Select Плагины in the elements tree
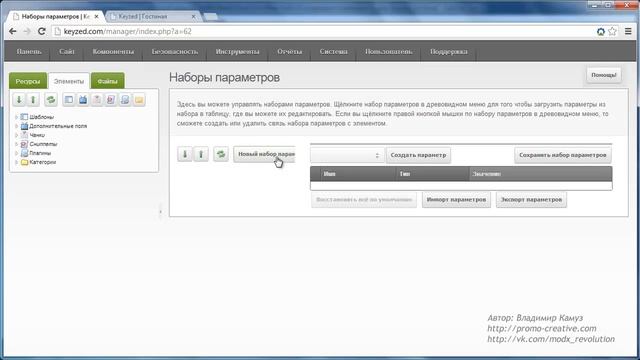 40,153
